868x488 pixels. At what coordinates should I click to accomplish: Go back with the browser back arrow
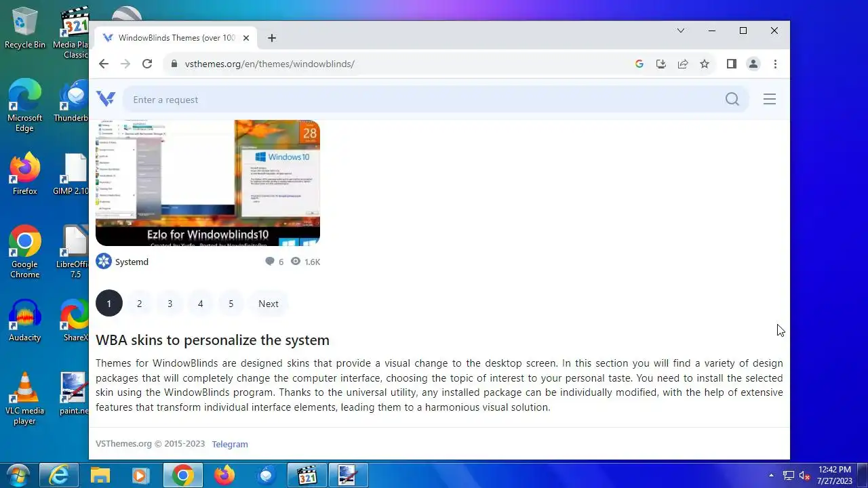point(103,64)
